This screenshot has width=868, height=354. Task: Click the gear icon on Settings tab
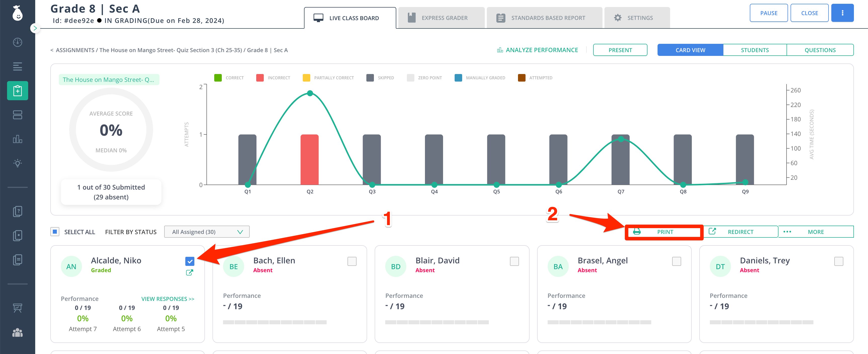[618, 18]
